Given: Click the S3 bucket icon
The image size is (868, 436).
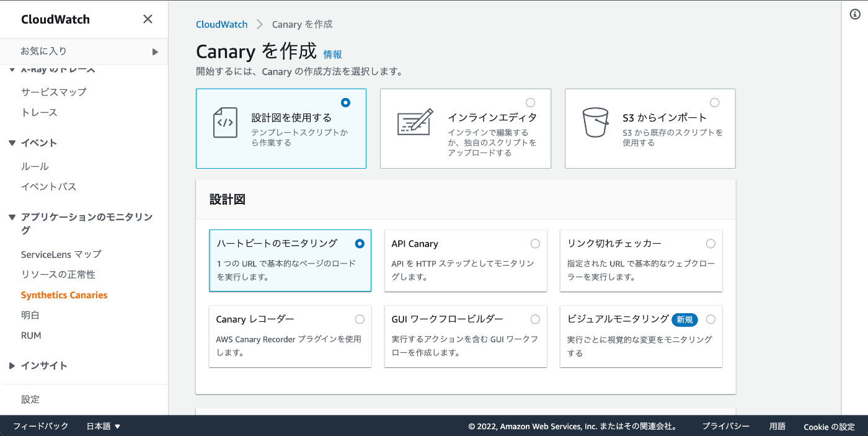Looking at the screenshot, I should 595,122.
